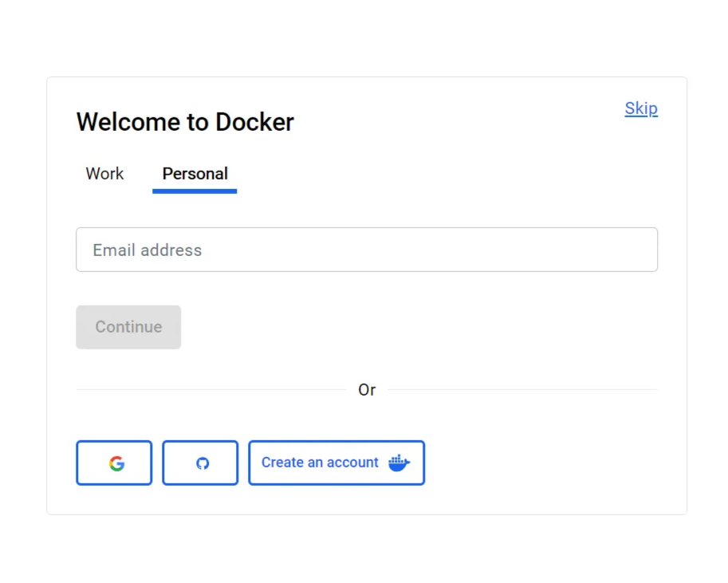
Task: Click the divider line left of Or
Action: click(211, 390)
